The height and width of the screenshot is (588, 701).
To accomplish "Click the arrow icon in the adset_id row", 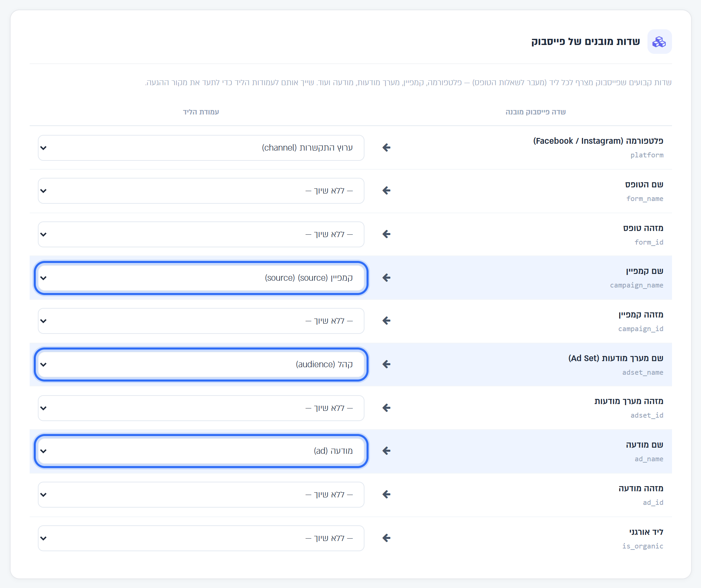I will [386, 408].
